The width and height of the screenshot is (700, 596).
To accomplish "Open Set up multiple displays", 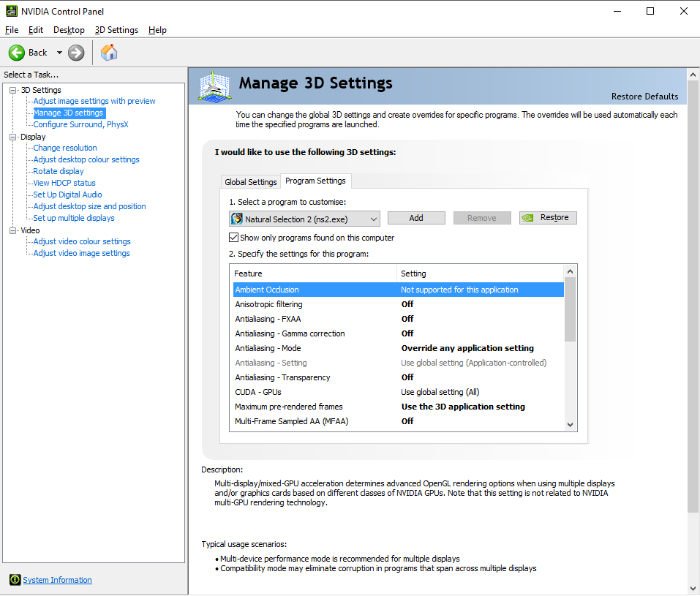I will (74, 218).
